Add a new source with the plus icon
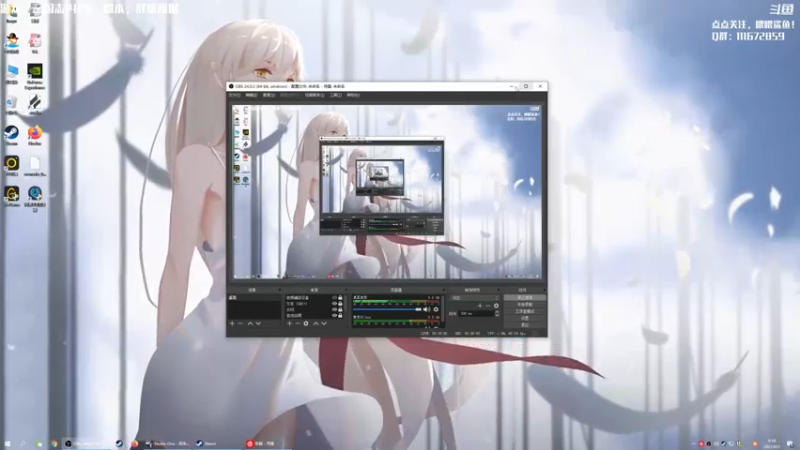Image resolution: width=800 pixels, height=450 pixels. pyautogui.click(x=289, y=323)
